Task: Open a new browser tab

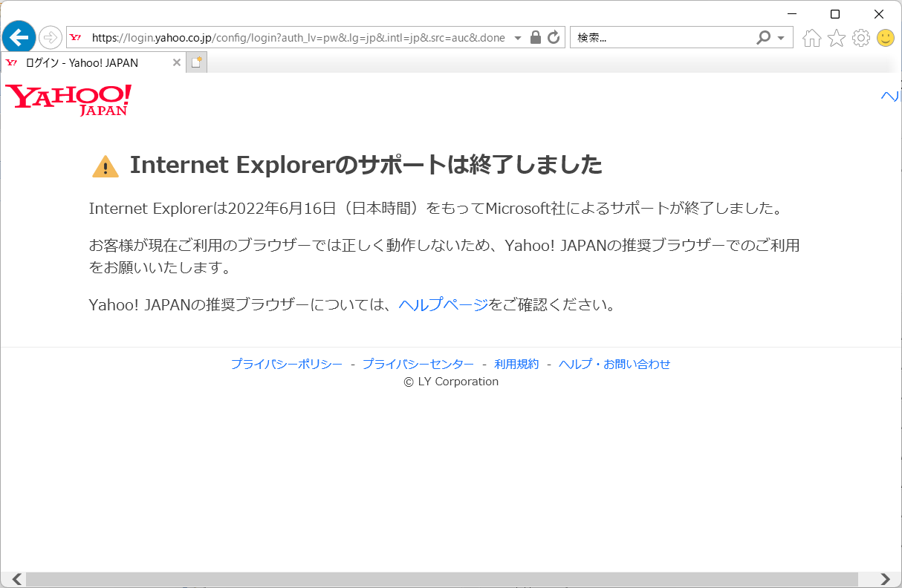Action: point(195,62)
